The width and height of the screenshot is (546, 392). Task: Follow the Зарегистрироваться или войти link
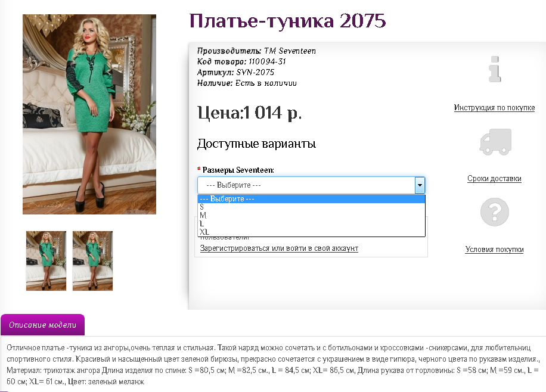point(279,248)
